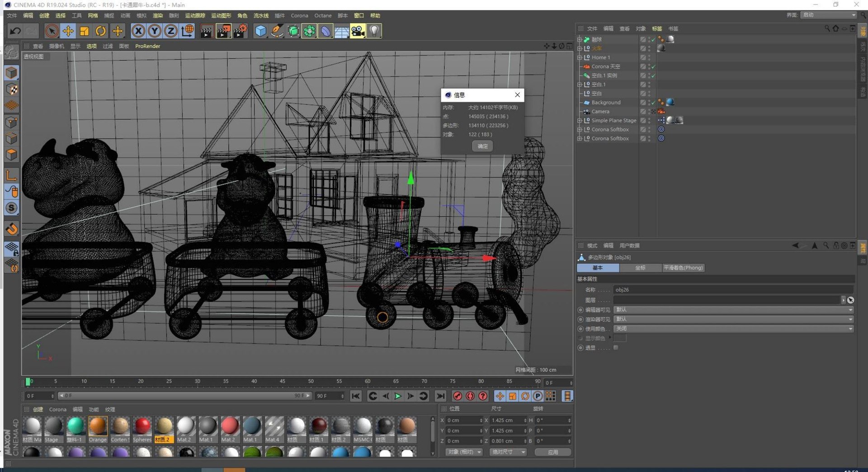Add a light object via bulb icon
This screenshot has width=868, height=472.
(x=374, y=31)
